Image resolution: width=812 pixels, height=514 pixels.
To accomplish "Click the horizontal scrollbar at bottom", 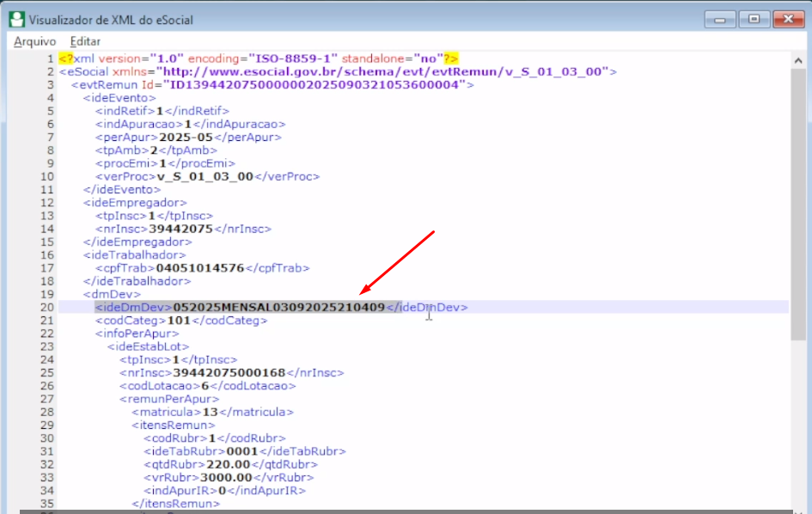I will (x=406, y=511).
